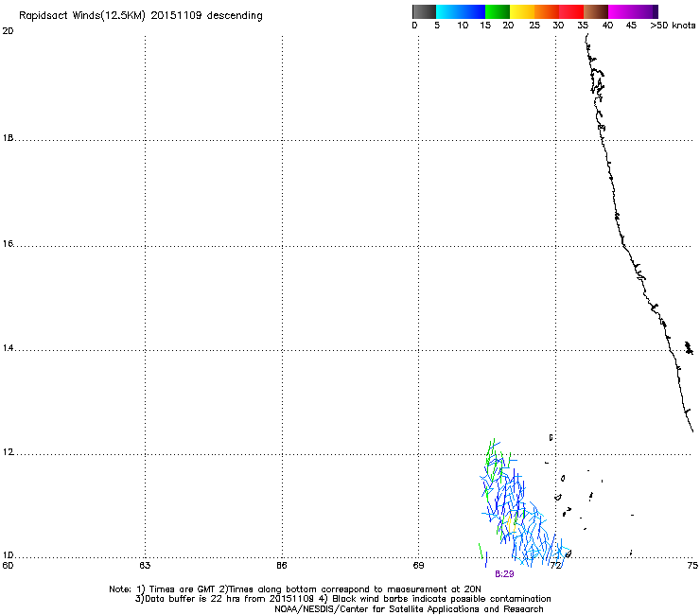Pick the brown 35–40 knots legend swatch
This screenshot has width=700, height=615.
tap(596, 11)
